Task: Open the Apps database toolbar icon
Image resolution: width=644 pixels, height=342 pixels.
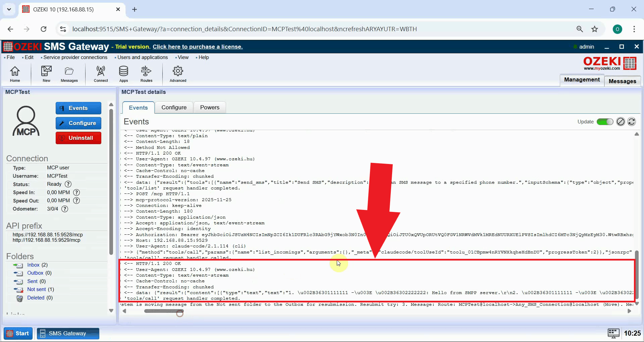Action: [123, 74]
